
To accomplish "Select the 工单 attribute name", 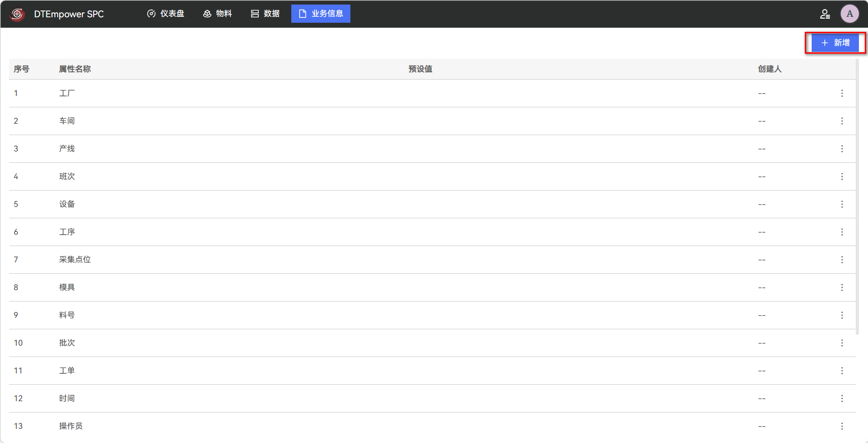I will (x=67, y=371).
